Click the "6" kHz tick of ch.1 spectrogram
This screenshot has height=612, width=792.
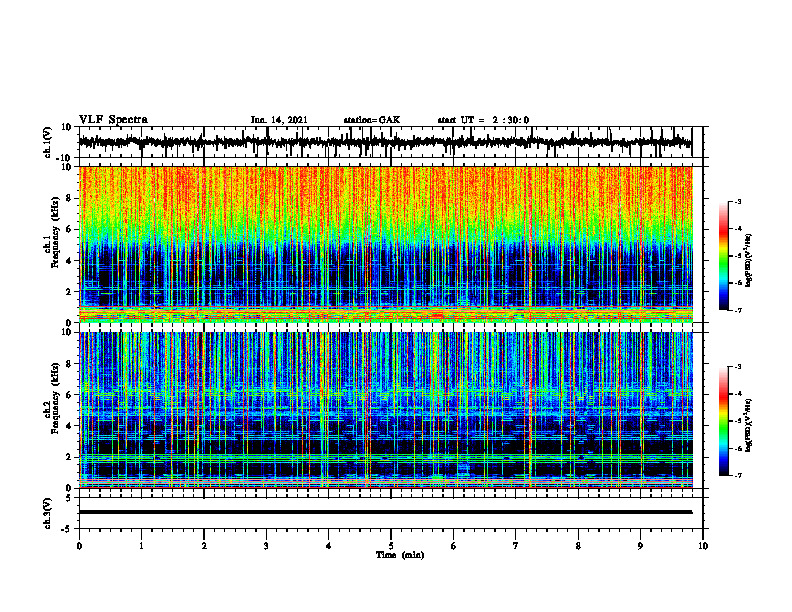pos(69,229)
